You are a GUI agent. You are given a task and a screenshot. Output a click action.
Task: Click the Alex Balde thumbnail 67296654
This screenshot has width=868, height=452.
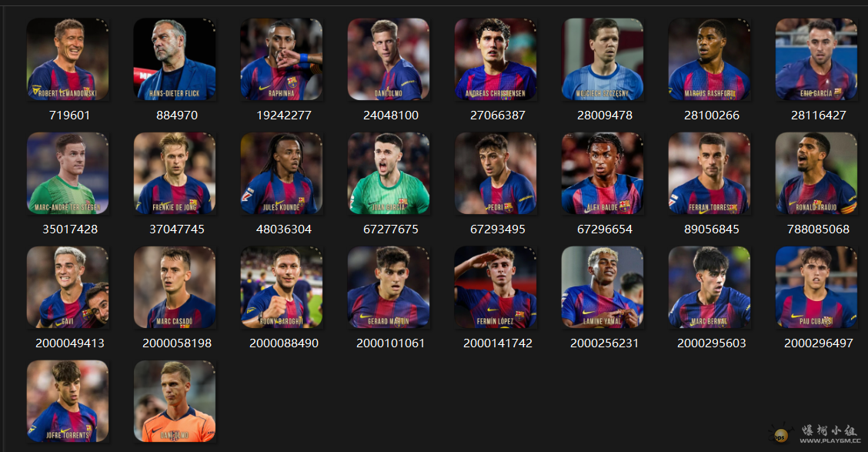click(x=603, y=173)
